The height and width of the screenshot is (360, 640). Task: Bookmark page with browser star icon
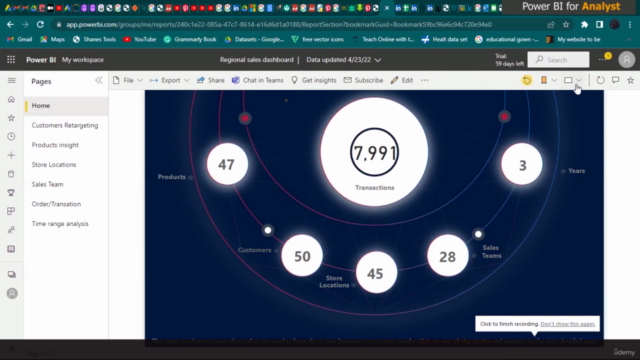(566, 24)
